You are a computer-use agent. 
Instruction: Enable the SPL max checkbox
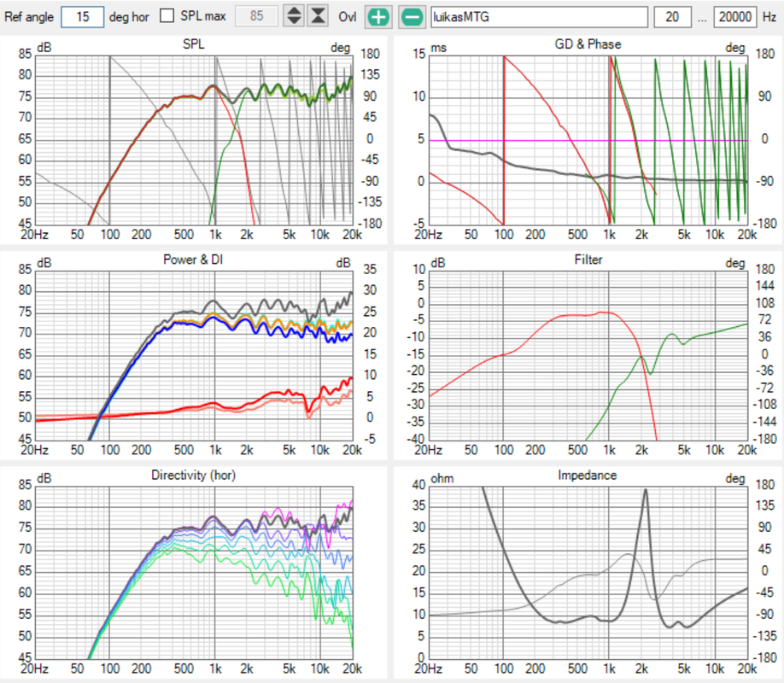pyautogui.click(x=167, y=16)
